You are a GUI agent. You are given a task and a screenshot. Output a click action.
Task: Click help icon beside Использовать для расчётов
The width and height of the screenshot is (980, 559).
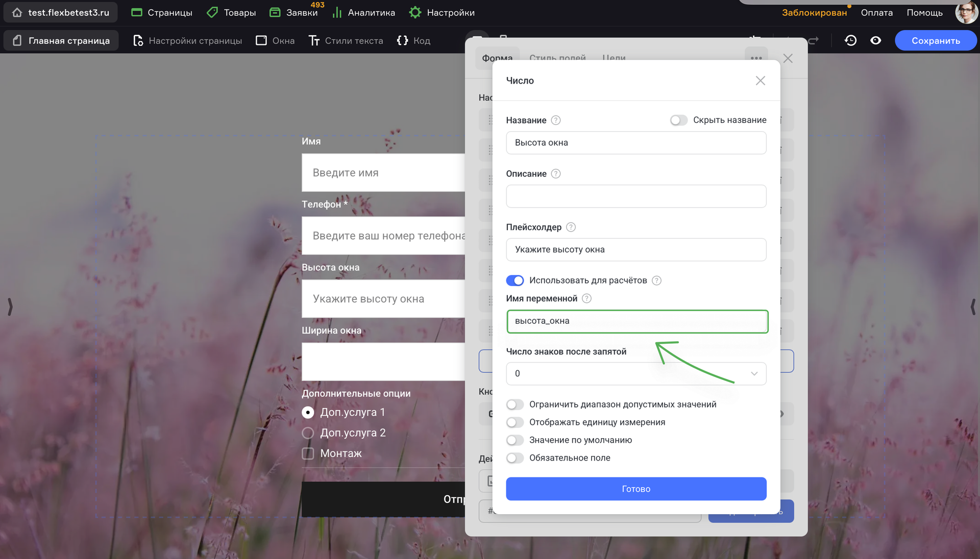(x=656, y=281)
